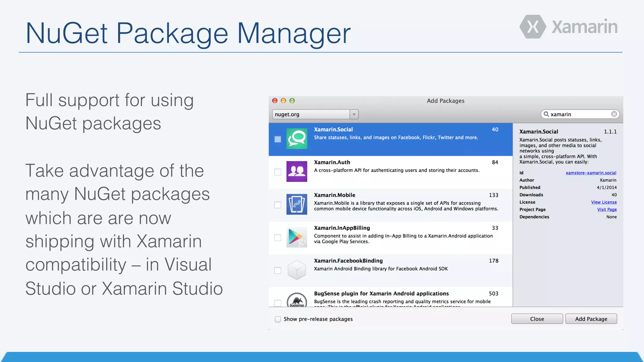Click the Xamarin.Mobile package icon

pos(297,204)
